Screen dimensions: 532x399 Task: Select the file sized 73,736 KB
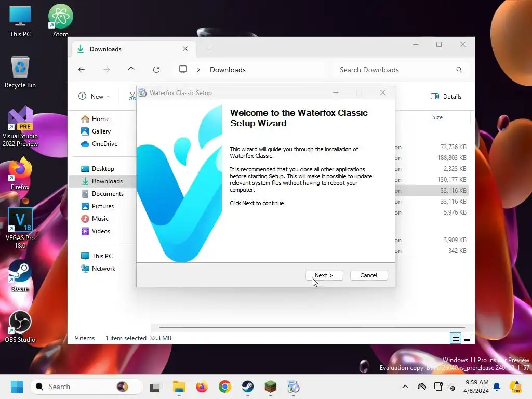point(453,147)
